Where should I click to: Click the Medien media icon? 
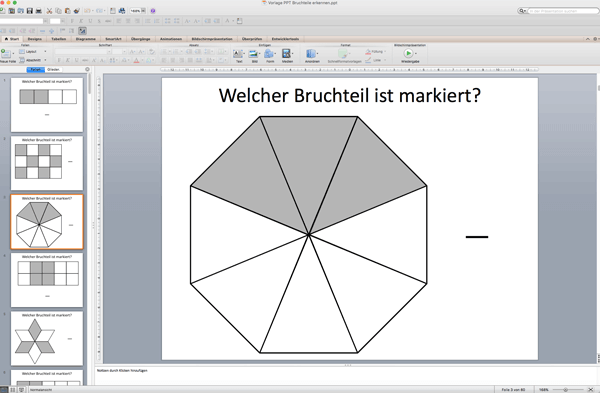tap(287, 55)
